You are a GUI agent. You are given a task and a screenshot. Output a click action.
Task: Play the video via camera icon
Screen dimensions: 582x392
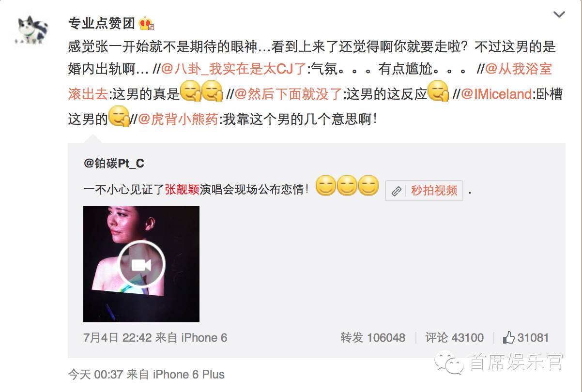click(x=142, y=264)
